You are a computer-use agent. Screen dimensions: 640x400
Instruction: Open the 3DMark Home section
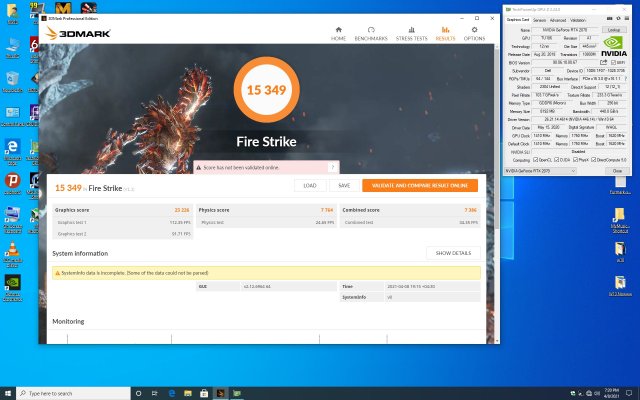(x=339, y=34)
